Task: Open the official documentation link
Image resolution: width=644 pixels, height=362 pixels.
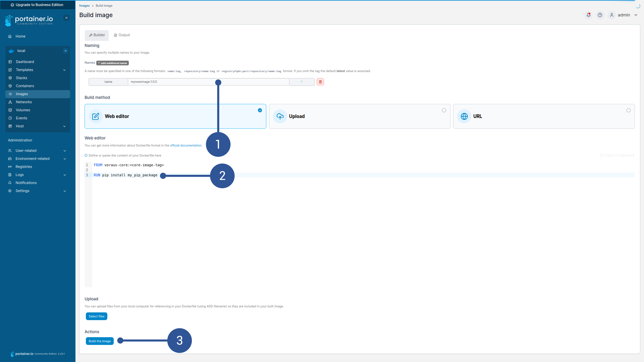Action: click(185, 145)
